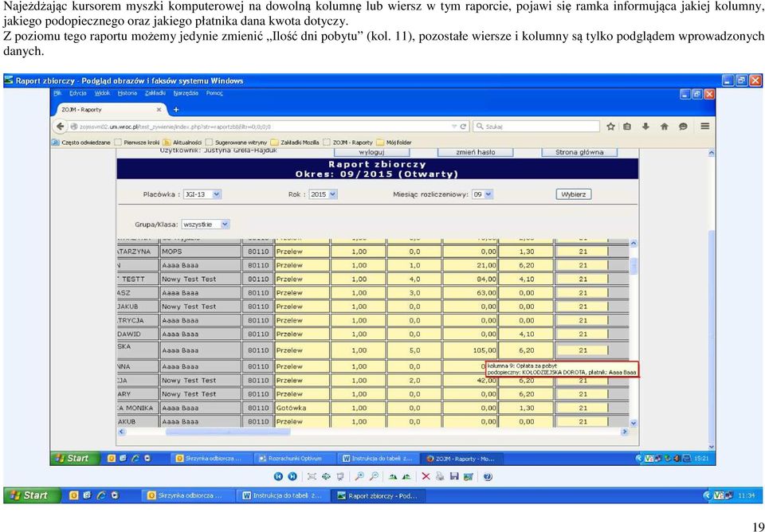Viewport: 765px width, 532px height.
Task: Click the chat bubble icon in Firefox
Action: [x=683, y=127]
